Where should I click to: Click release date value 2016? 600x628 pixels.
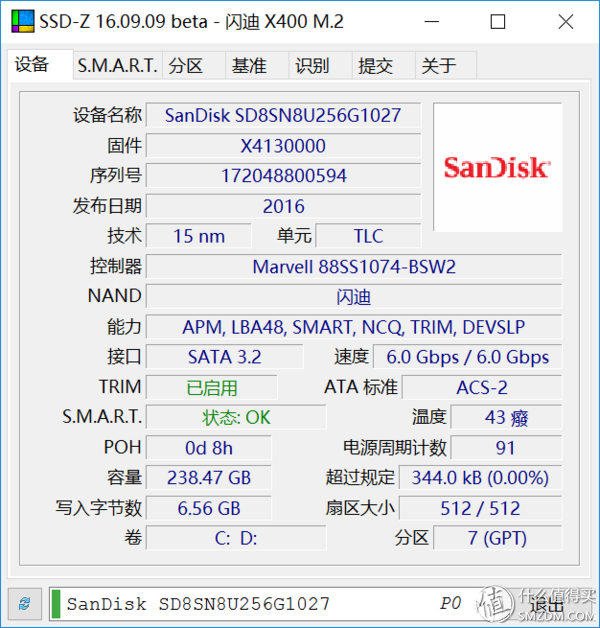pyautogui.click(x=283, y=206)
